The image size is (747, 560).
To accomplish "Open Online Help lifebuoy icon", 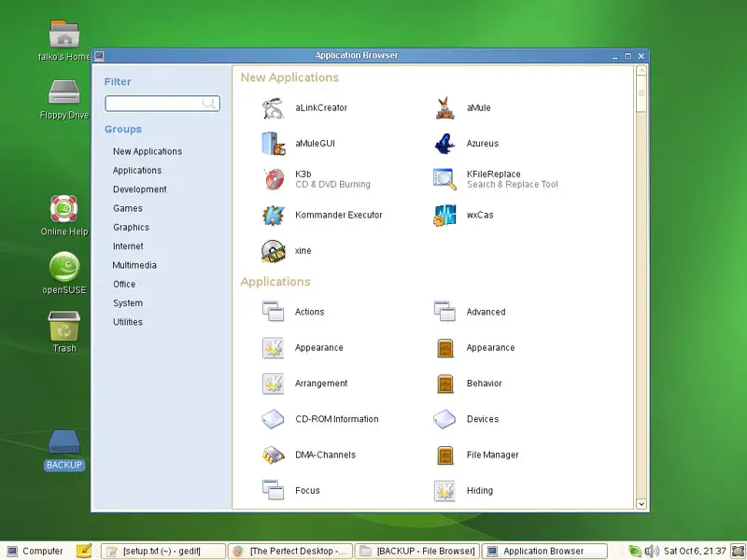I will pos(64,208).
